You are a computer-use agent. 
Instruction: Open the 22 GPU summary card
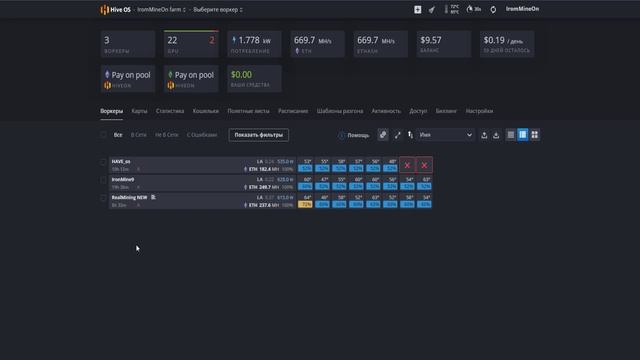coord(191,44)
